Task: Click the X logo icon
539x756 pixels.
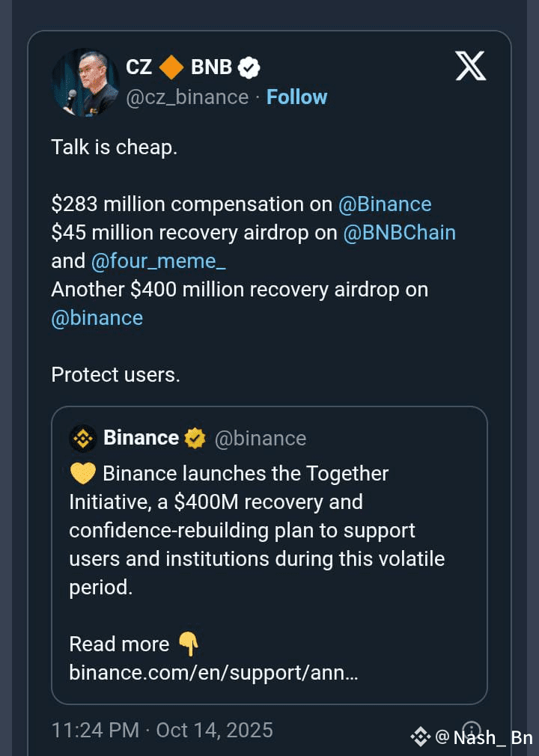Action: tap(471, 67)
